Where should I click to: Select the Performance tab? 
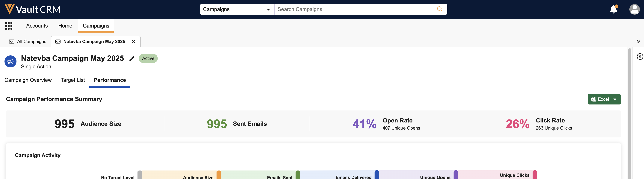110,80
